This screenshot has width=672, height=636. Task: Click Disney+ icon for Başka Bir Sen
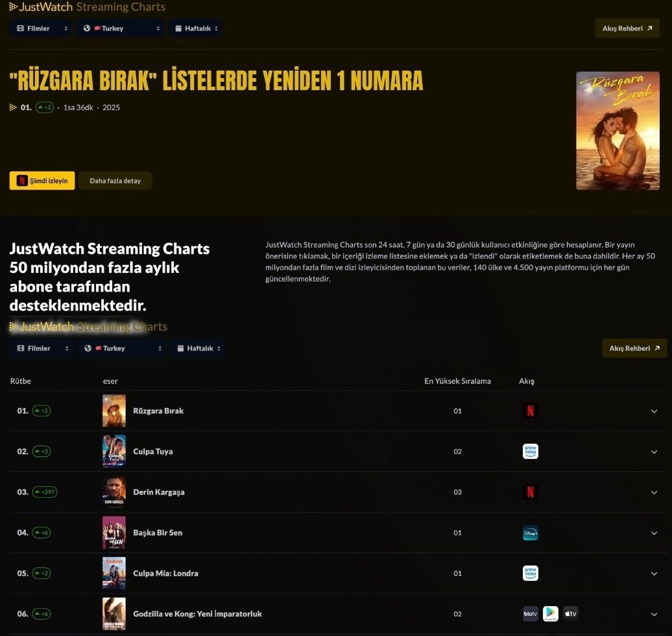[530, 533]
